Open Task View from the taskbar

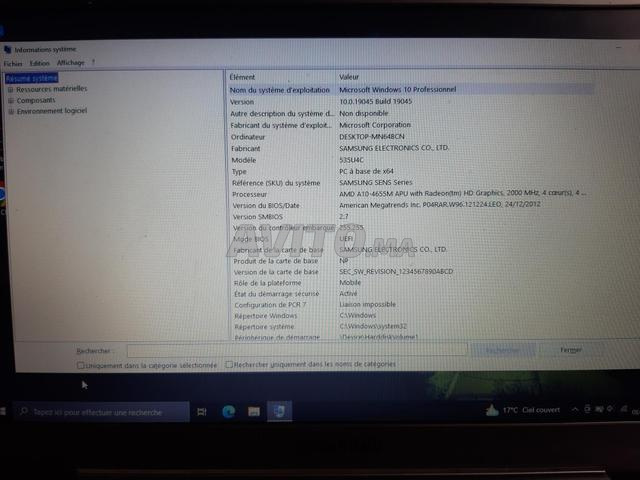point(202,412)
